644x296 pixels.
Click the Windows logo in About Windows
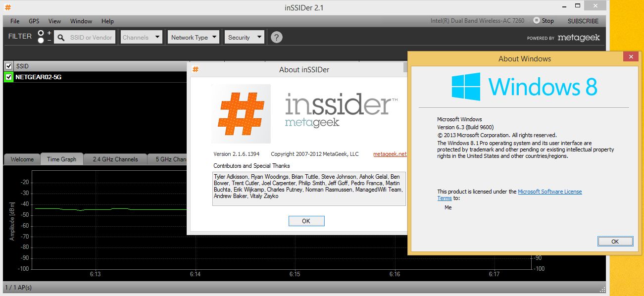466,87
